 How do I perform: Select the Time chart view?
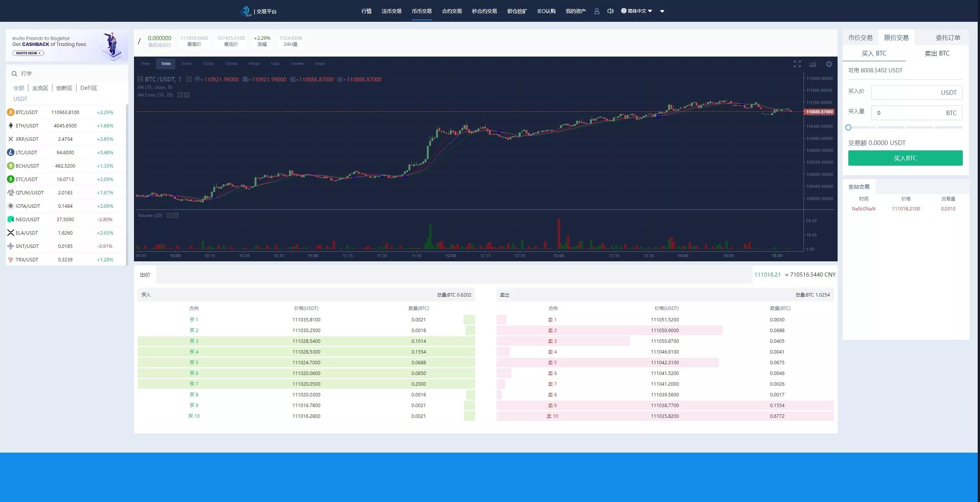coord(145,64)
